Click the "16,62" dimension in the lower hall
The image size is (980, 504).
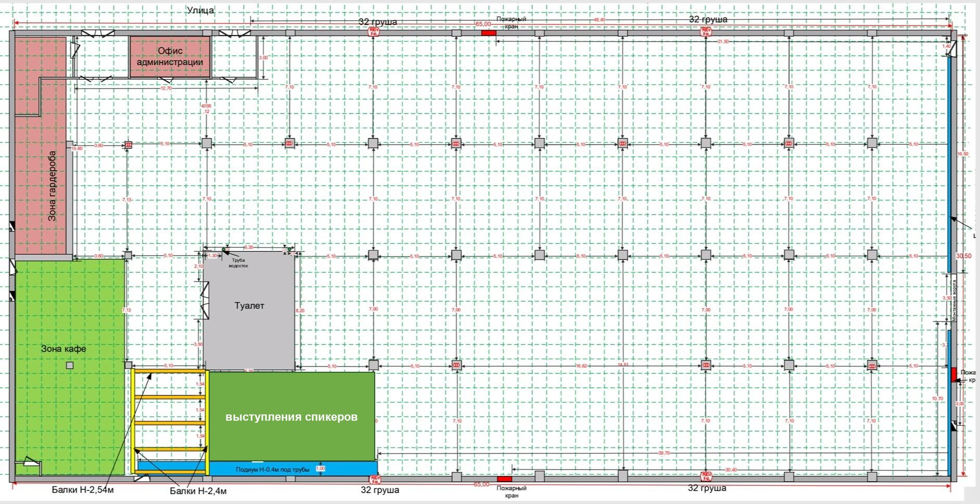(581, 366)
